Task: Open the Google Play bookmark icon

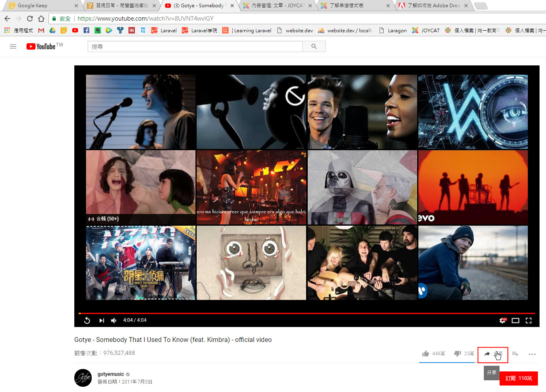Action: coord(109,30)
